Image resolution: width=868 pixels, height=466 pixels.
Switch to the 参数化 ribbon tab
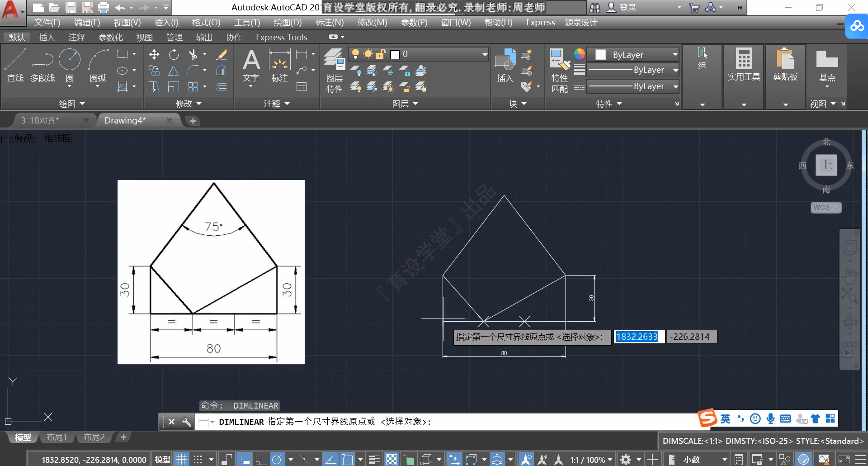tap(111, 37)
